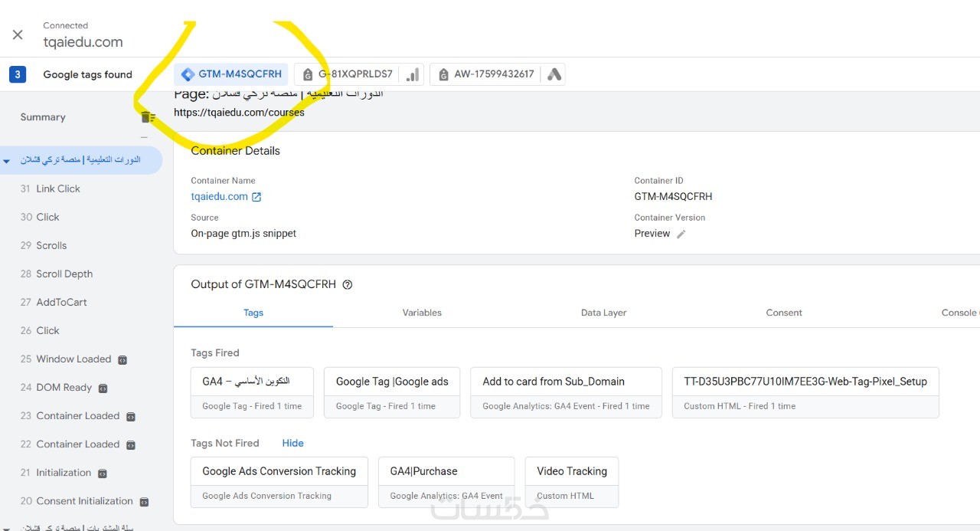
Task: Collapse the الدورات التعليمية page group
Action: [x=6, y=161]
